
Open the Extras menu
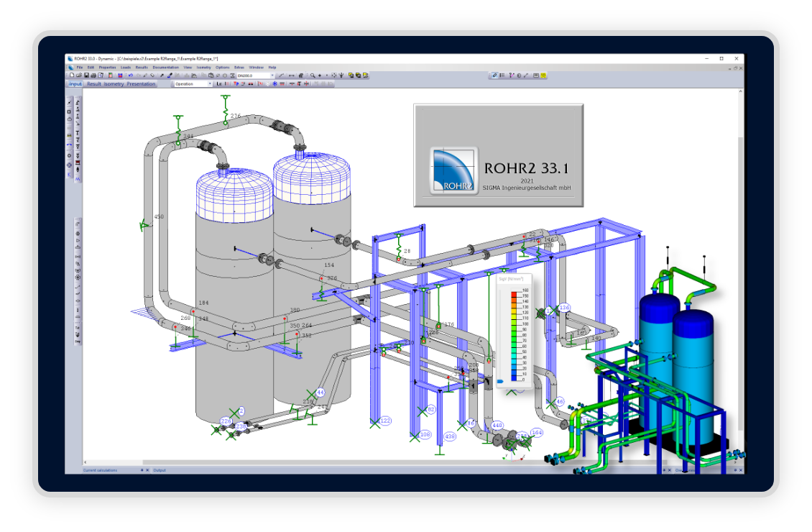pyautogui.click(x=239, y=68)
